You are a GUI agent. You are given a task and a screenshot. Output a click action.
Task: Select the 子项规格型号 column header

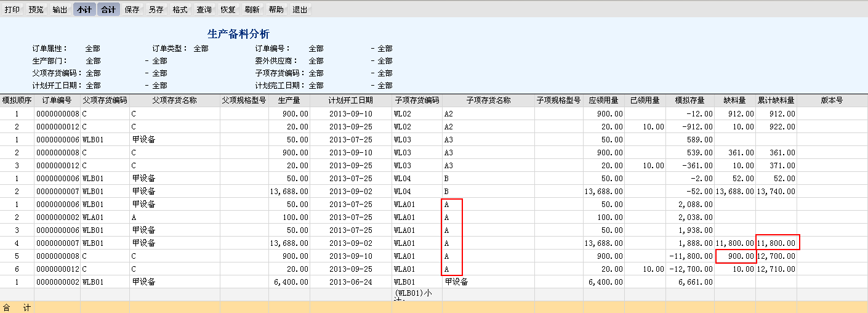(x=558, y=100)
